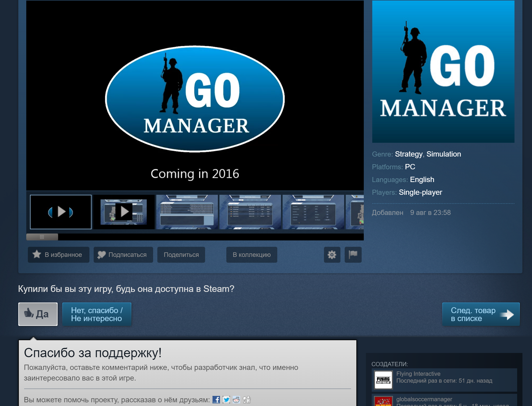Viewport: 532px width, 406px height.
Task: Share the project on Reddit
Action: point(236,400)
